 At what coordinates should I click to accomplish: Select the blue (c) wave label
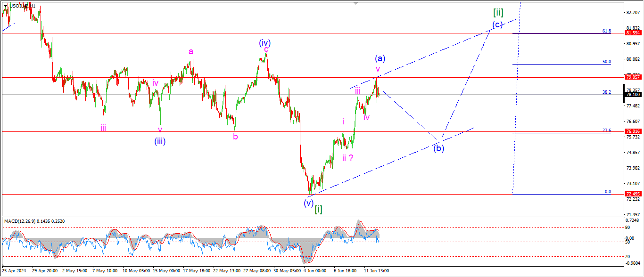click(x=497, y=24)
